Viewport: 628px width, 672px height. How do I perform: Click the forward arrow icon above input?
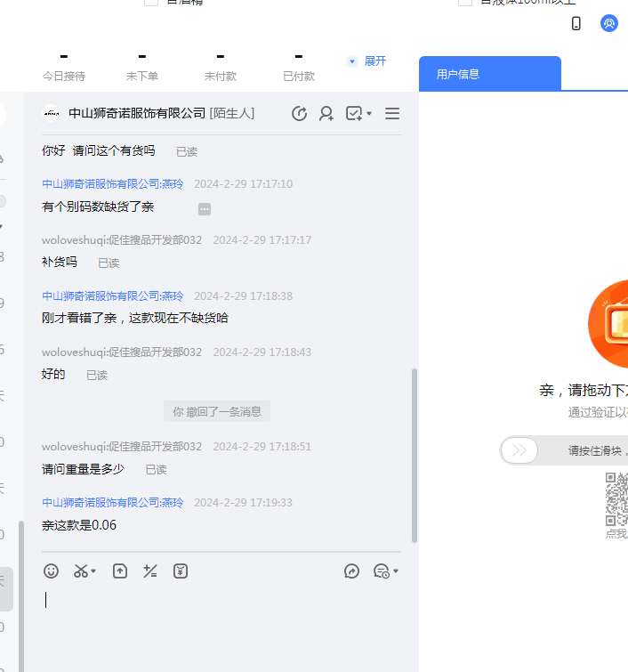point(351,571)
